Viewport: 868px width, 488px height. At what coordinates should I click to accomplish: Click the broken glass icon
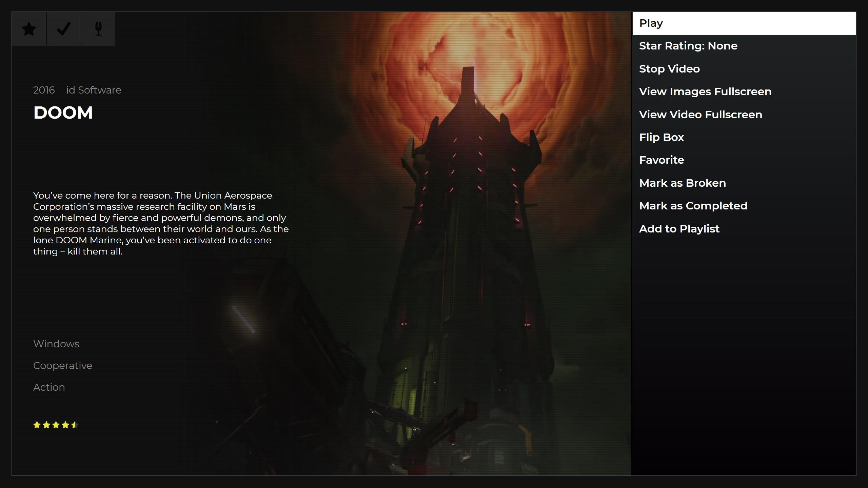pyautogui.click(x=98, y=29)
